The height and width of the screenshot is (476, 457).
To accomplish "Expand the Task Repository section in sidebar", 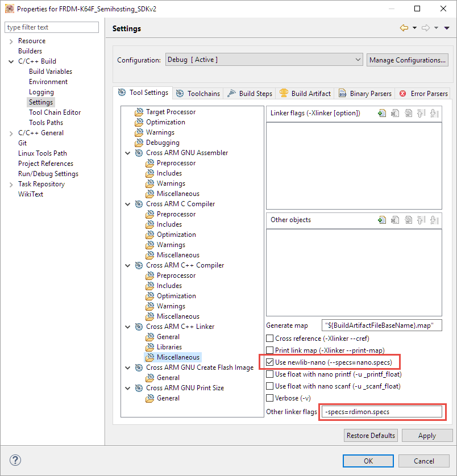I will (10, 183).
